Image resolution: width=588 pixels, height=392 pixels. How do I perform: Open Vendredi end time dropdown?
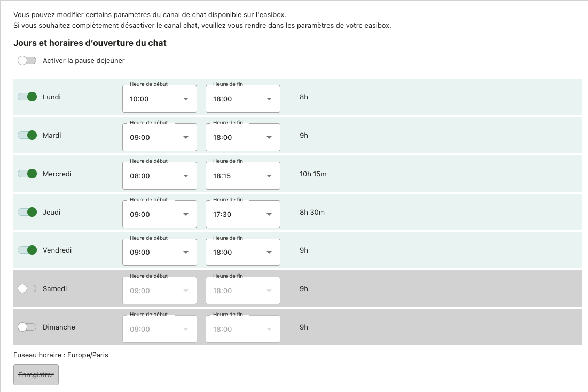(242, 252)
